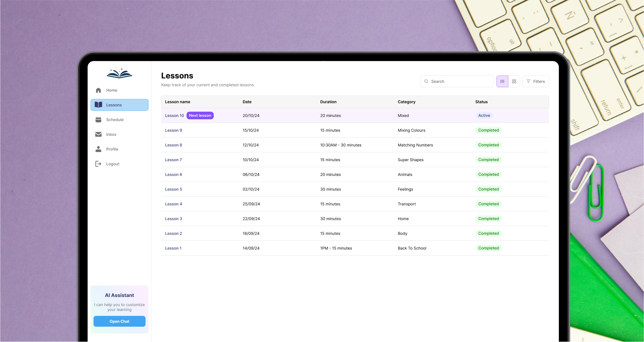Click Completed badge for Lesson 1
Viewport: 644px width, 342px height.
(x=488, y=248)
